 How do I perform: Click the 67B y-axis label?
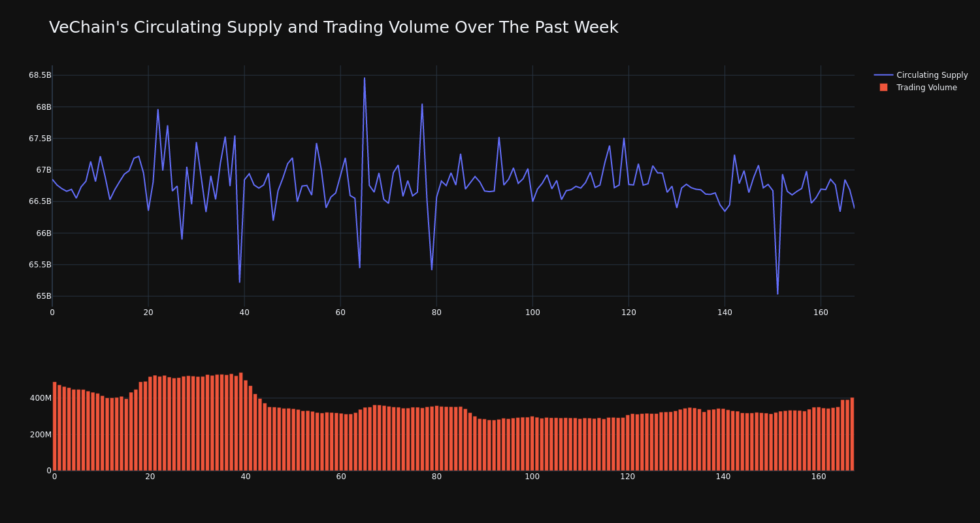(x=43, y=170)
